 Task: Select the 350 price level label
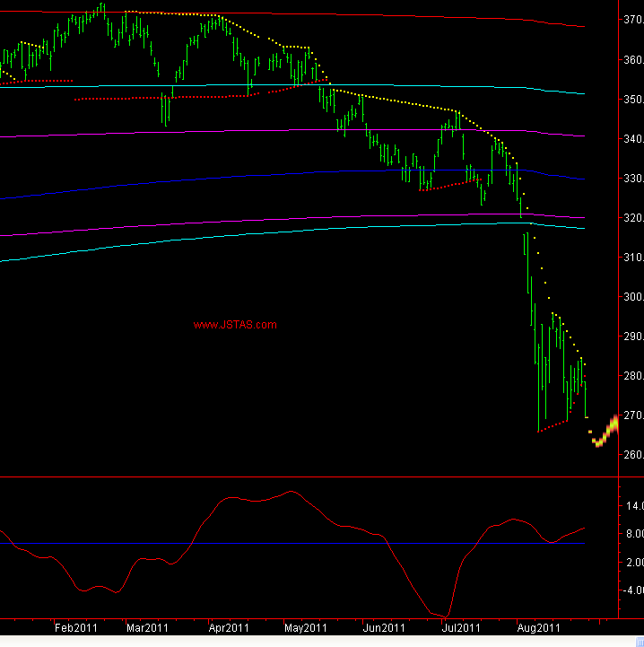click(x=632, y=100)
